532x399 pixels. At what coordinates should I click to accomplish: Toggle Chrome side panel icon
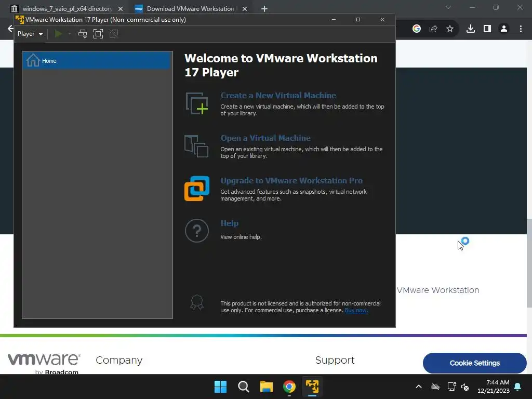point(487,29)
